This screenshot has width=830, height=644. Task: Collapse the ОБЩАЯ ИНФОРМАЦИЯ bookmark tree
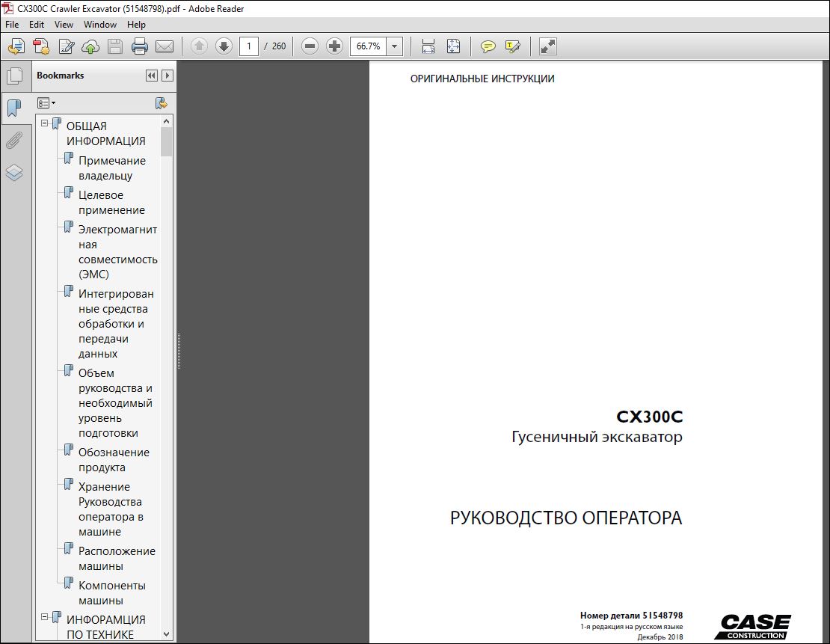44,123
